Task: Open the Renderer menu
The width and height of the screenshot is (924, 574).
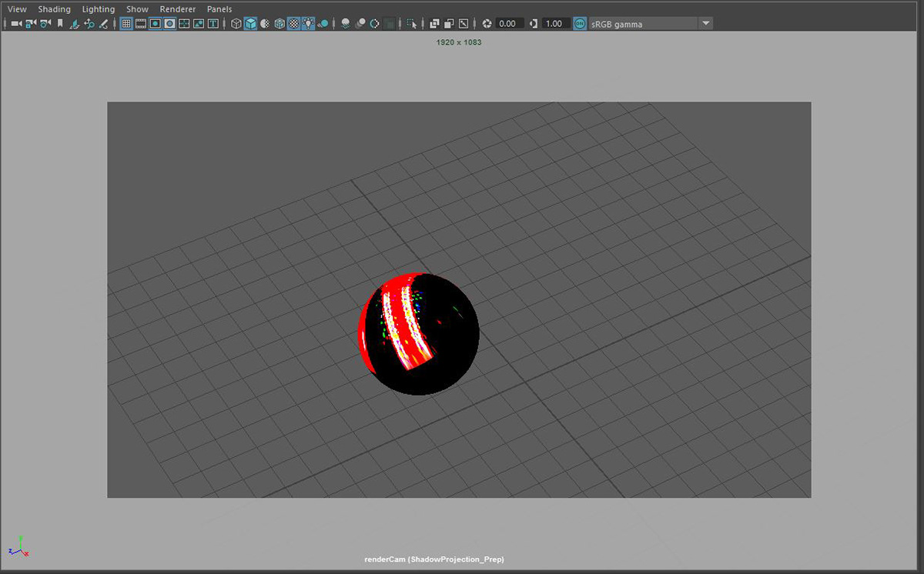Action: (177, 9)
